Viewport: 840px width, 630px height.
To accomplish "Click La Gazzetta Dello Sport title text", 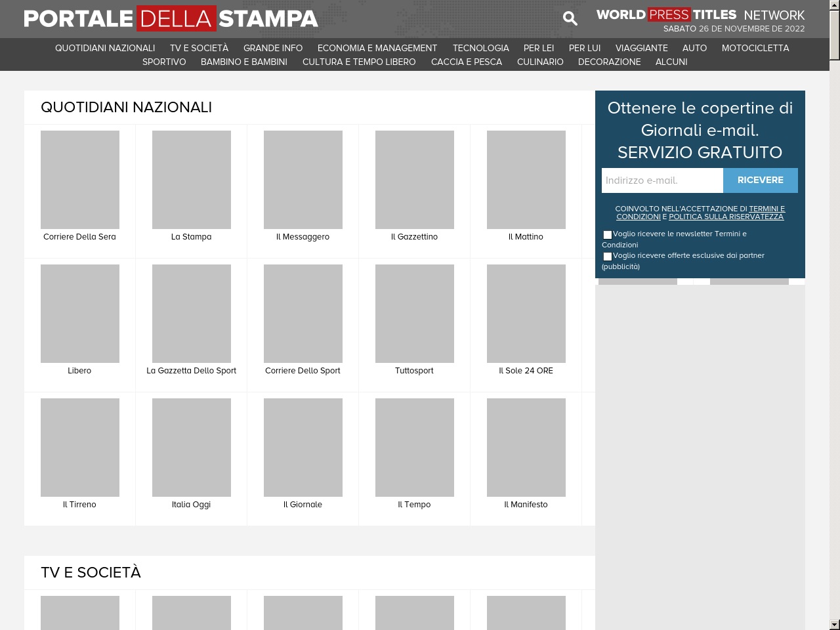I will point(191,371).
